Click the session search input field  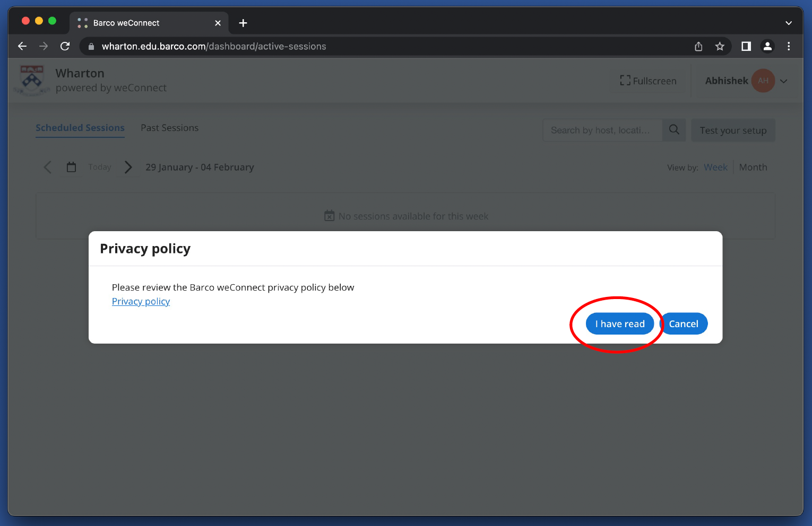point(602,130)
